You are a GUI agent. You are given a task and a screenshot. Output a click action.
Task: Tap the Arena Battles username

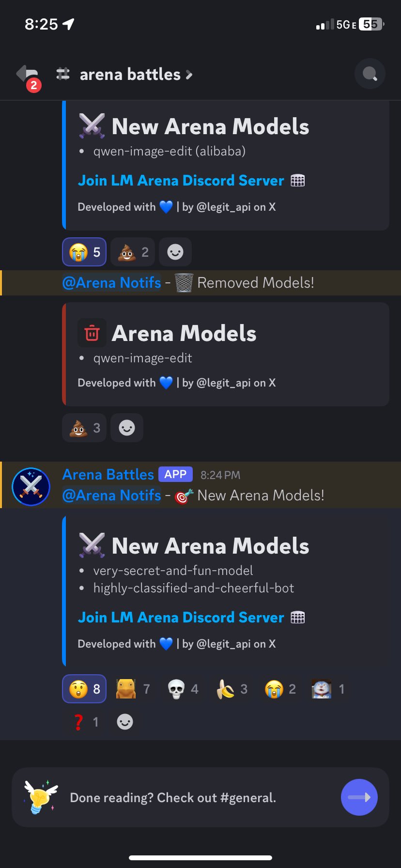[108, 474]
